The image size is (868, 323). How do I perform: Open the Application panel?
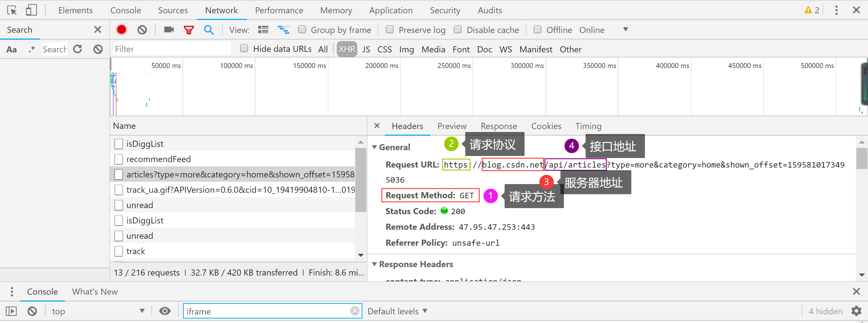[x=391, y=10]
